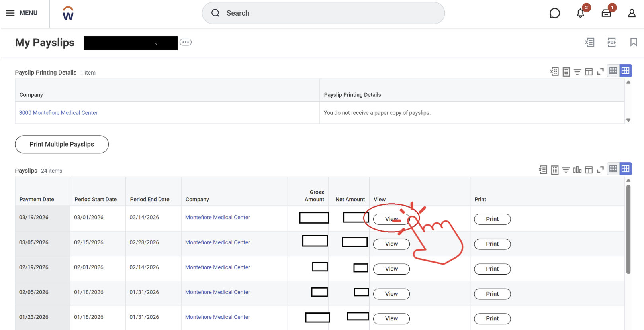Export Payslips table to Worksheets
The width and height of the screenshot is (644, 330).
555,170
